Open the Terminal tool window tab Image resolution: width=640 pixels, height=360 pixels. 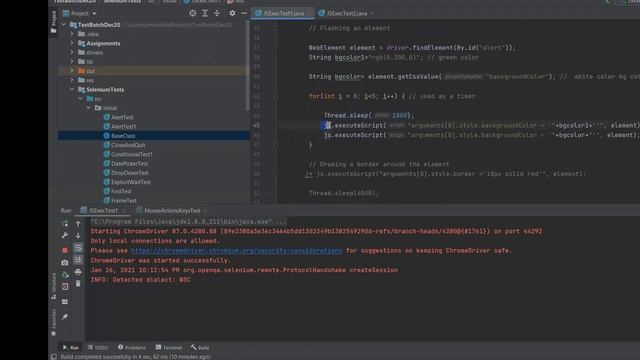(x=169, y=348)
